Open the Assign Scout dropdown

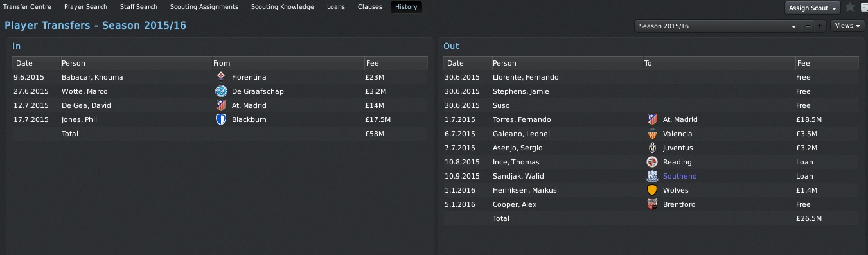(813, 8)
